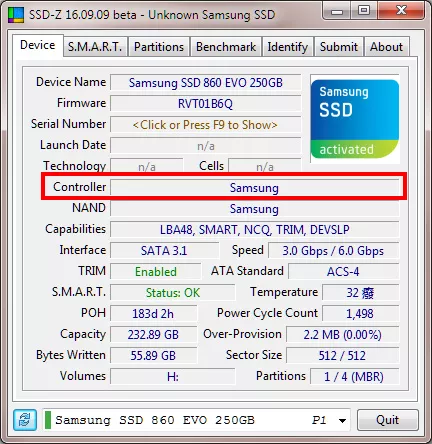This screenshot has width=432, height=444.
Task: Click the NAND field value Samsung
Action: click(x=255, y=209)
